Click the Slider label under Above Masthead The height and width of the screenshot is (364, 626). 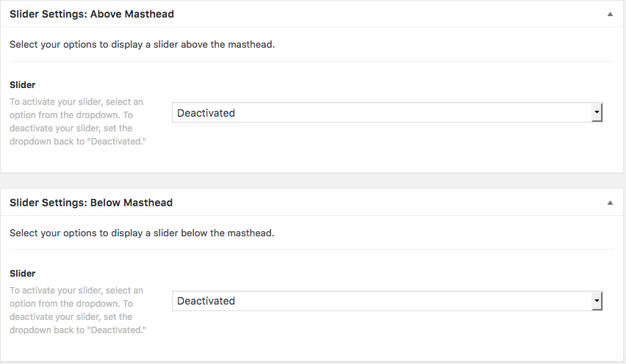point(23,85)
